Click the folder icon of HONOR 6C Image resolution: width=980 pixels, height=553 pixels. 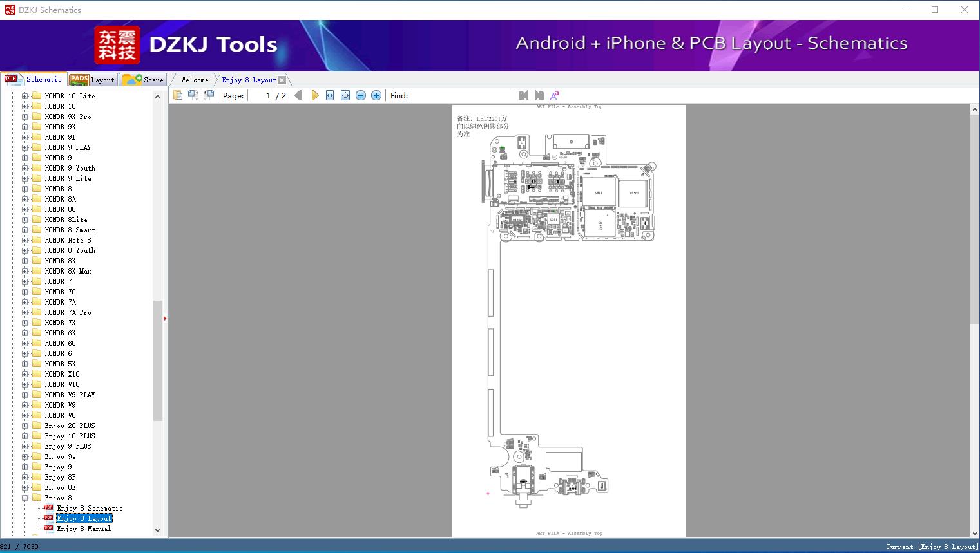click(x=37, y=343)
